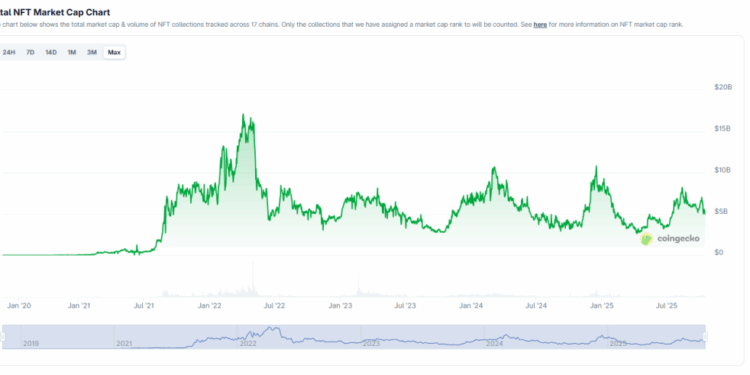The image size is (750, 375).
Task: Click the Jul '22 x-axis label
Action: click(275, 306)
